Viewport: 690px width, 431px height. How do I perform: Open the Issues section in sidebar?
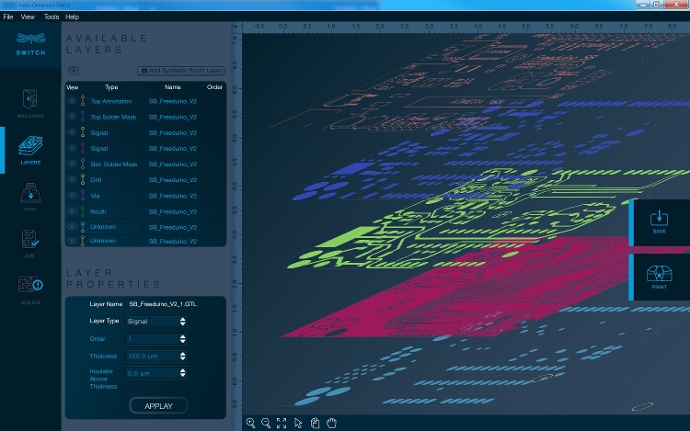point(30,290)
